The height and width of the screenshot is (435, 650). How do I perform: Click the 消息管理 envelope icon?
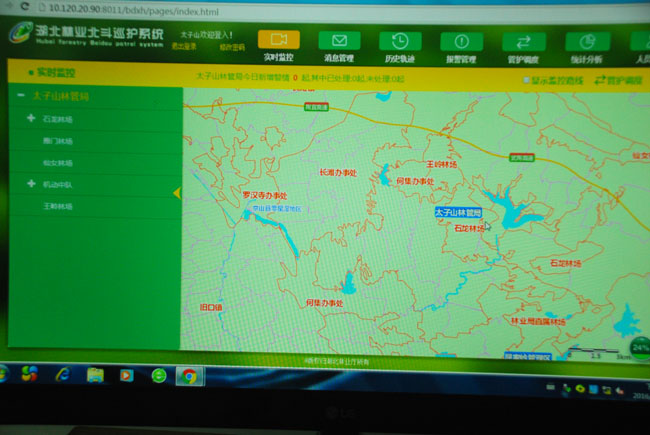pyautogui.click(x=339, y=41)
